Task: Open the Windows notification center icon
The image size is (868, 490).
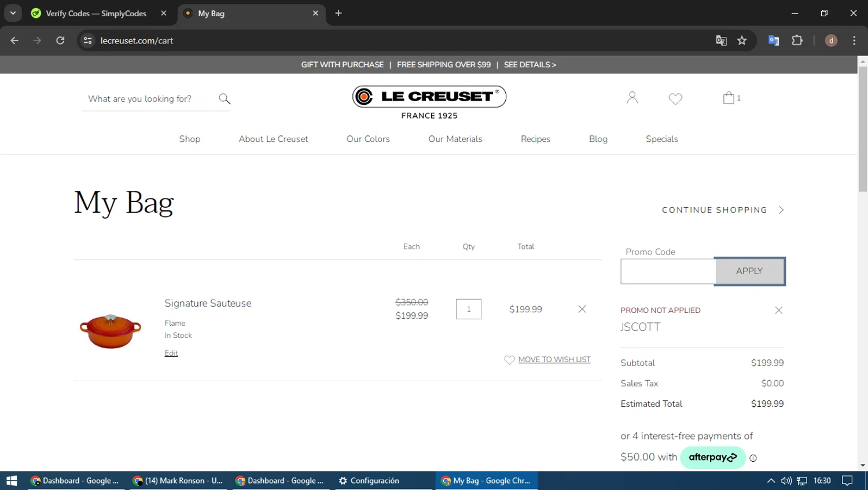Action: [x=847, y=481]
